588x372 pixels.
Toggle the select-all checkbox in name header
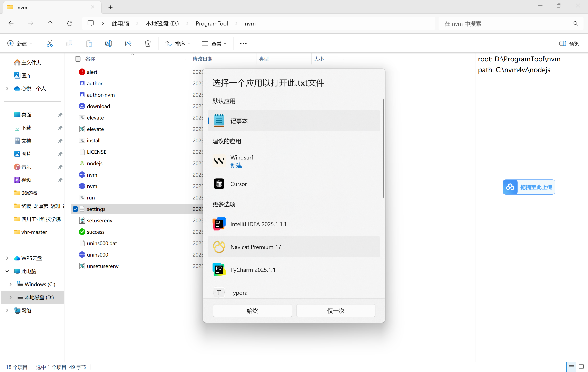(x=78, y=59)
